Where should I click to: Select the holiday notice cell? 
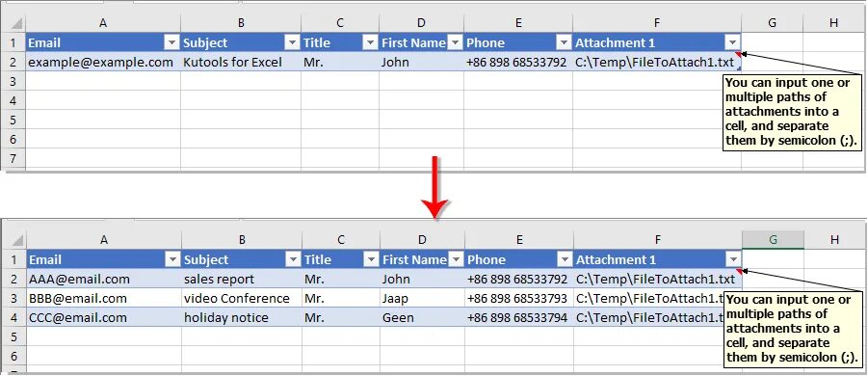click(x=242, y=317)
